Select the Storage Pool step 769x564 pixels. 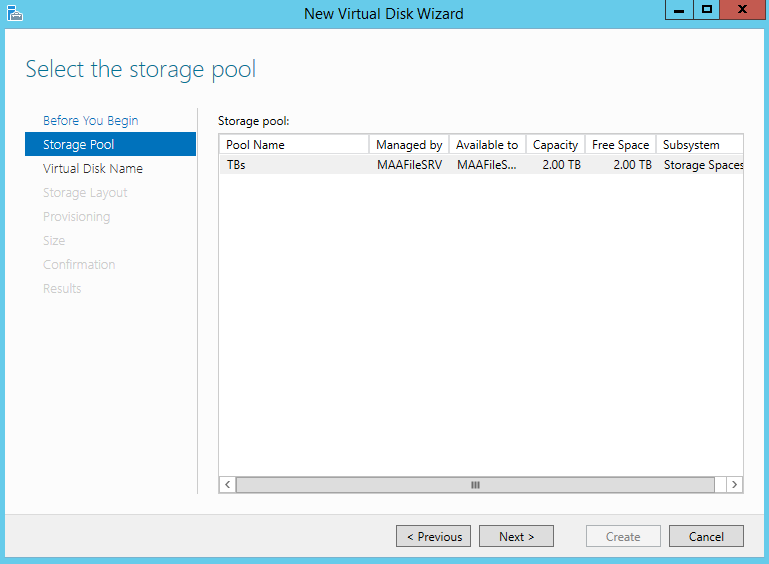tap(110, 144)
